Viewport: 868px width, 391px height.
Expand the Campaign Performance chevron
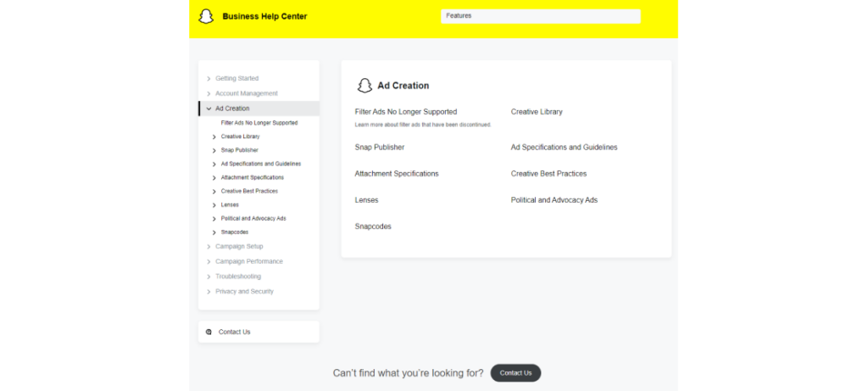pos(209,261)
